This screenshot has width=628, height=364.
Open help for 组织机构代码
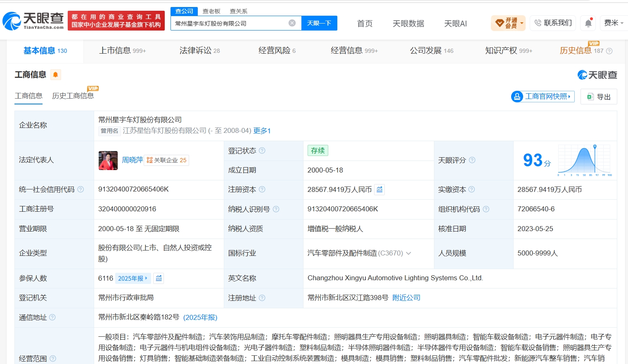pyautogui.click(x=486, y=209)
